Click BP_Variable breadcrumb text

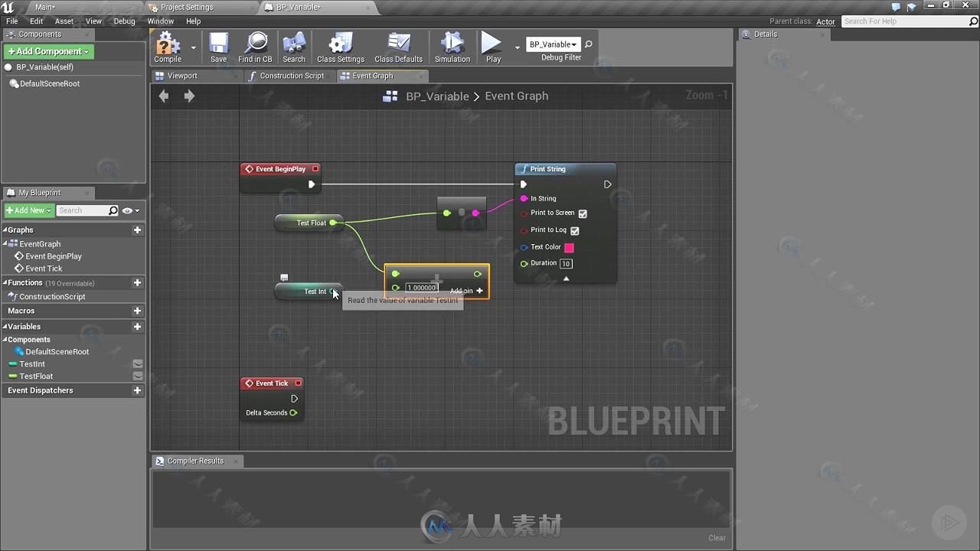(x=437, y=96)
